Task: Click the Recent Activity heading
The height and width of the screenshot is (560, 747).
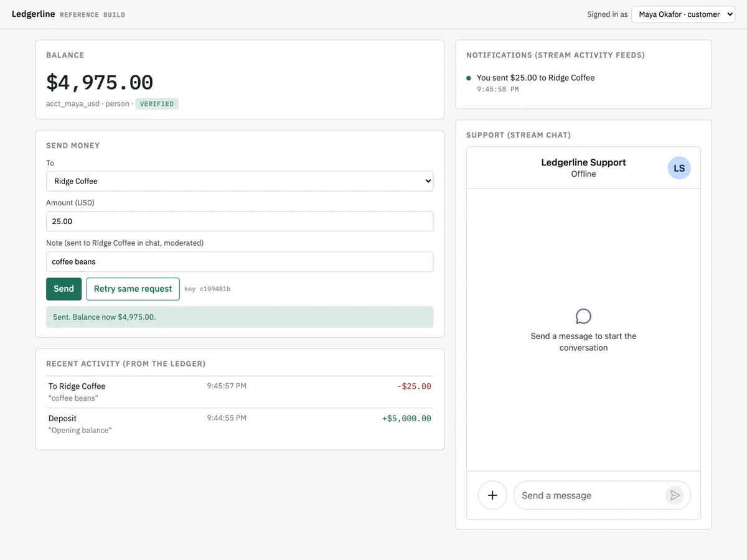Action: click(126, 363)
